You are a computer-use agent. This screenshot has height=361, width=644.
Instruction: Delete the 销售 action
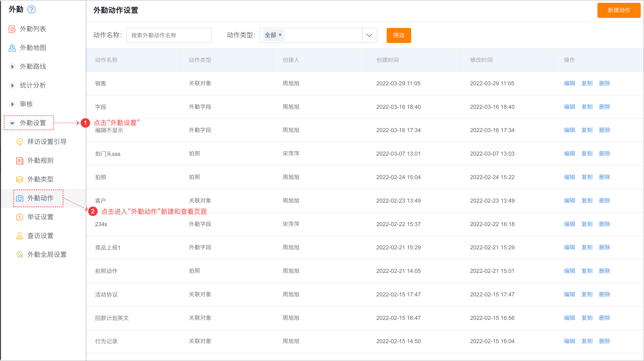(604, 83)
